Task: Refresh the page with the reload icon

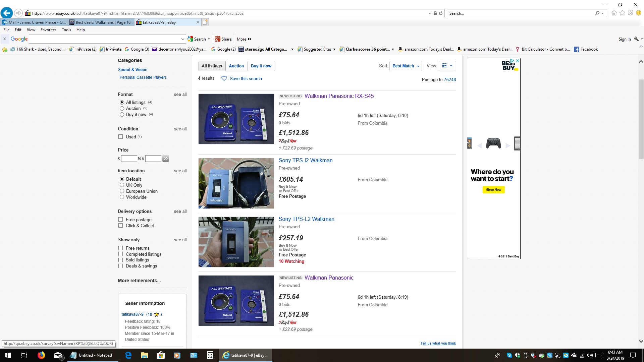Action: (x=441, y=13)
